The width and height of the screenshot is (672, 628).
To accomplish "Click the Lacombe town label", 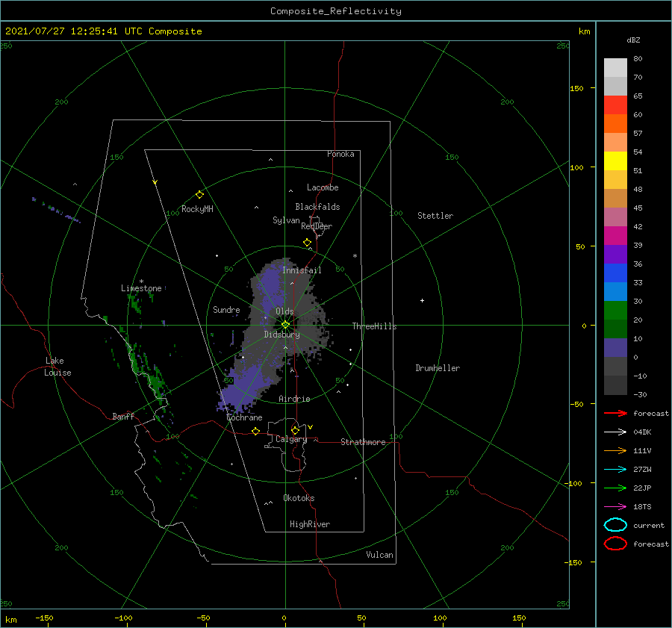I will [x=323, y=187].
